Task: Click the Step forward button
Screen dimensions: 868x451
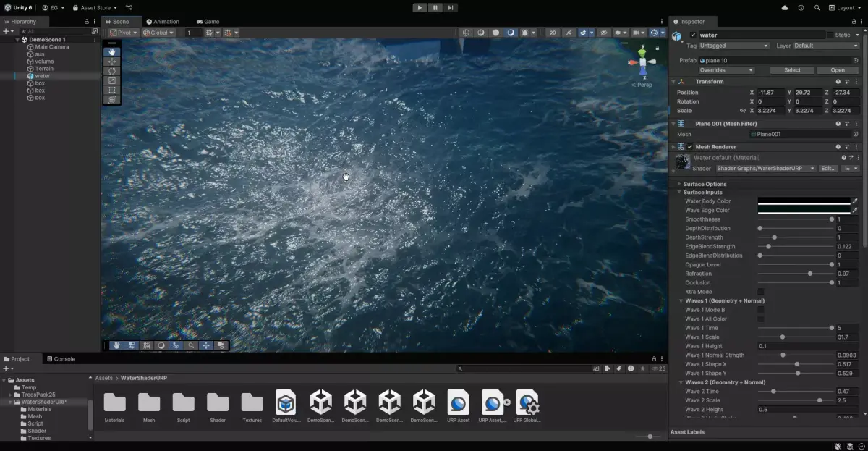Action: point(451,7)
